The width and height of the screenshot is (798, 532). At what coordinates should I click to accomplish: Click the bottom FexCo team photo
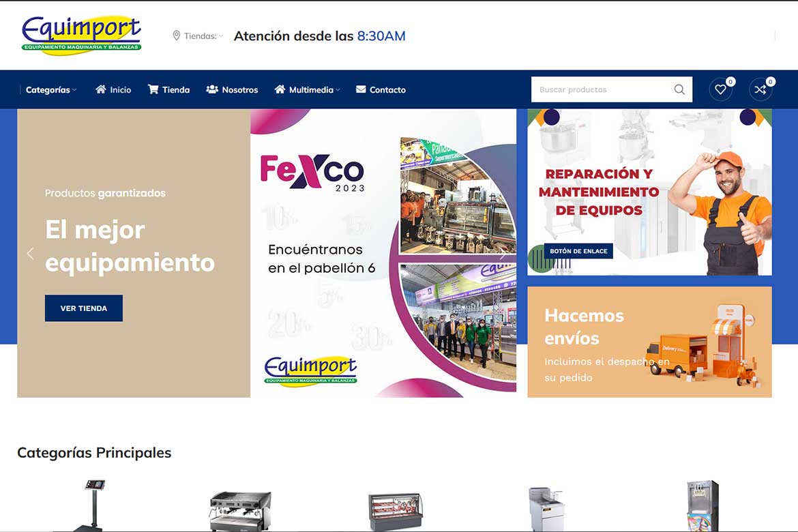[458, 322]
